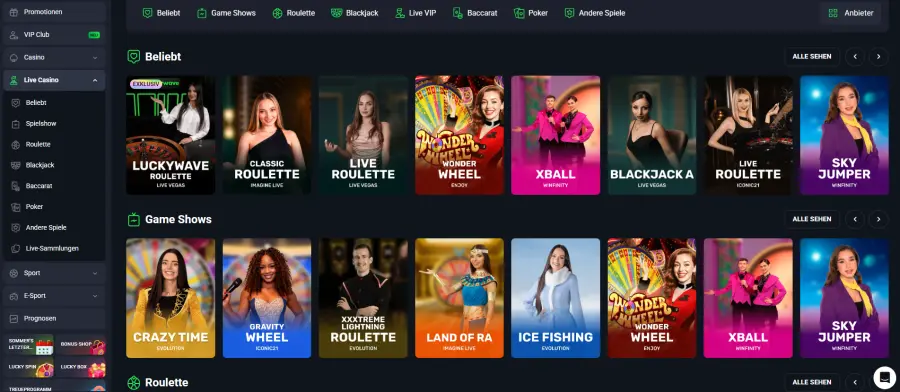Viewport: 900px width, 392px height.
Task: Switch to Roulette tab in top bar
Action: click(294, 13)
